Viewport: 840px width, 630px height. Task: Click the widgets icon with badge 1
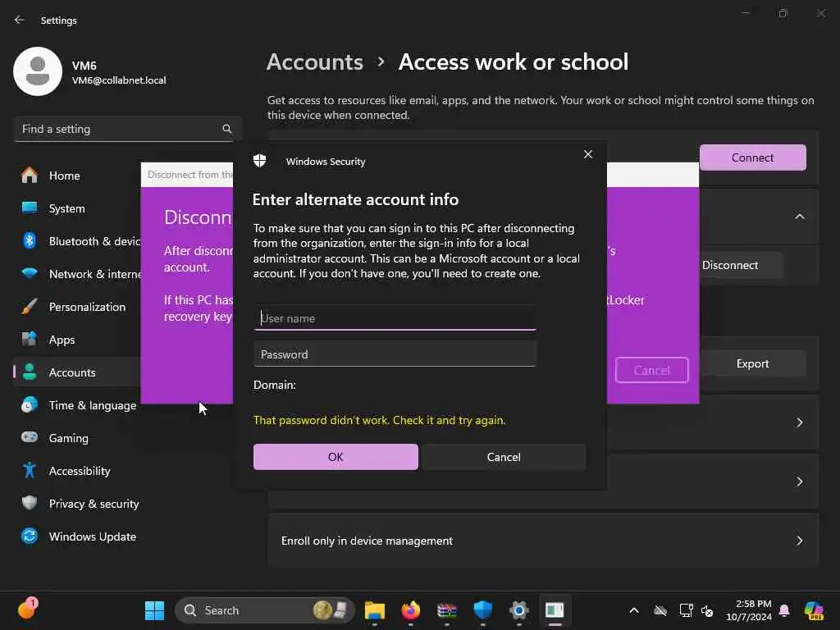click(27, 609)
